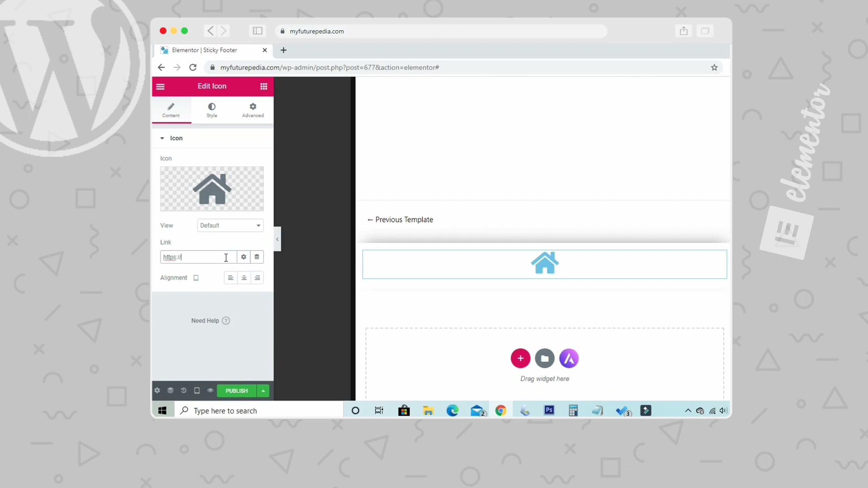This screenshot has height=488, width=868.
Task: Open the Elementor hamburger menu
Action: (x=160, y=86)
